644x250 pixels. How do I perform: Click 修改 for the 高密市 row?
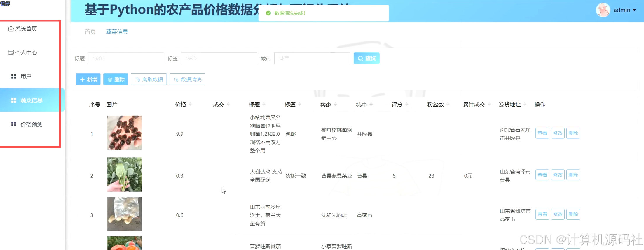tap(558, 214)
